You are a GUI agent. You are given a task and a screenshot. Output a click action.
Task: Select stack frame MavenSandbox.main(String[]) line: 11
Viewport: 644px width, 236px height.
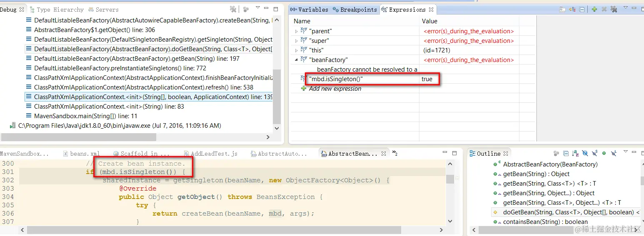(x=85, y=116)
